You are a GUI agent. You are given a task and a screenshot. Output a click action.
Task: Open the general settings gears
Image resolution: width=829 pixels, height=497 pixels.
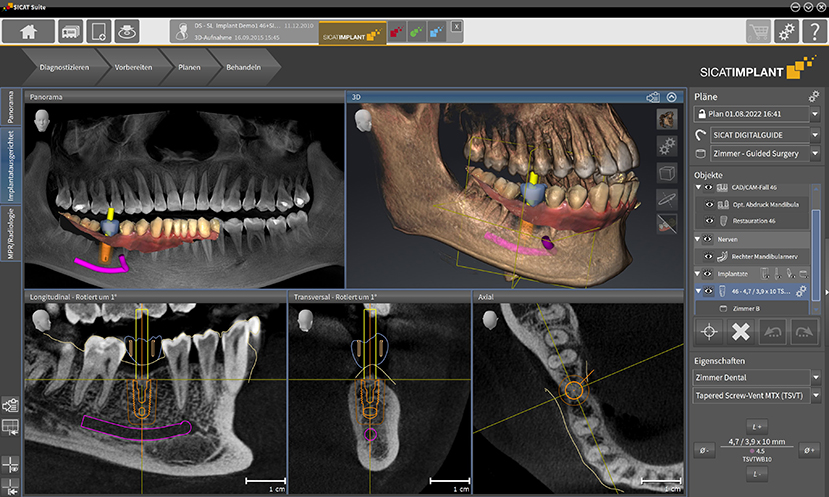click(787, 31)
